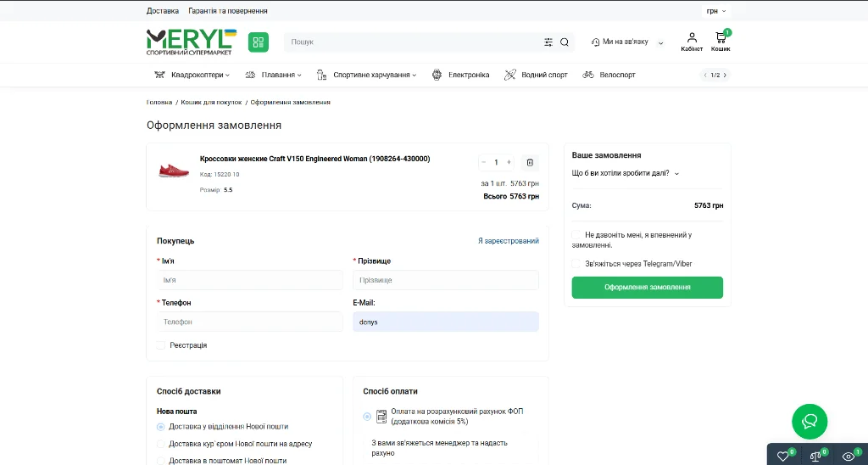This screenshot has width=868, height=465.
Task: Open the green catalog grid icon
Action: tap(258, 42)
